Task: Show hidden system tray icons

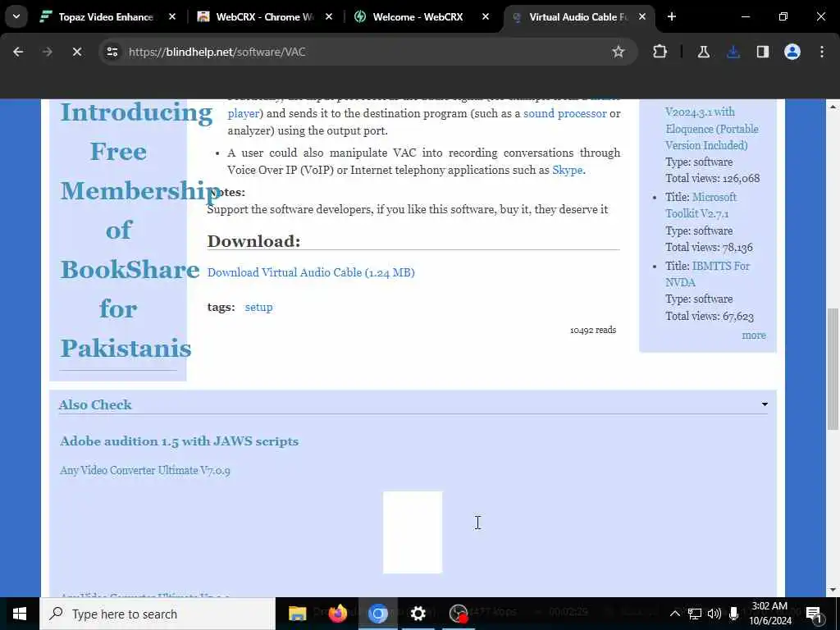Action: tap(675, 614)
